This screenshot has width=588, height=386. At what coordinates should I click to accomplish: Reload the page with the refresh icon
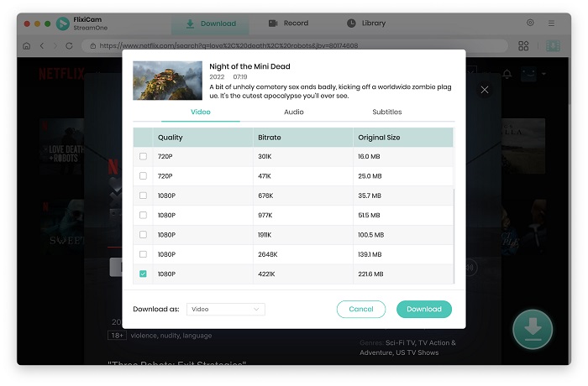point(69,45)
